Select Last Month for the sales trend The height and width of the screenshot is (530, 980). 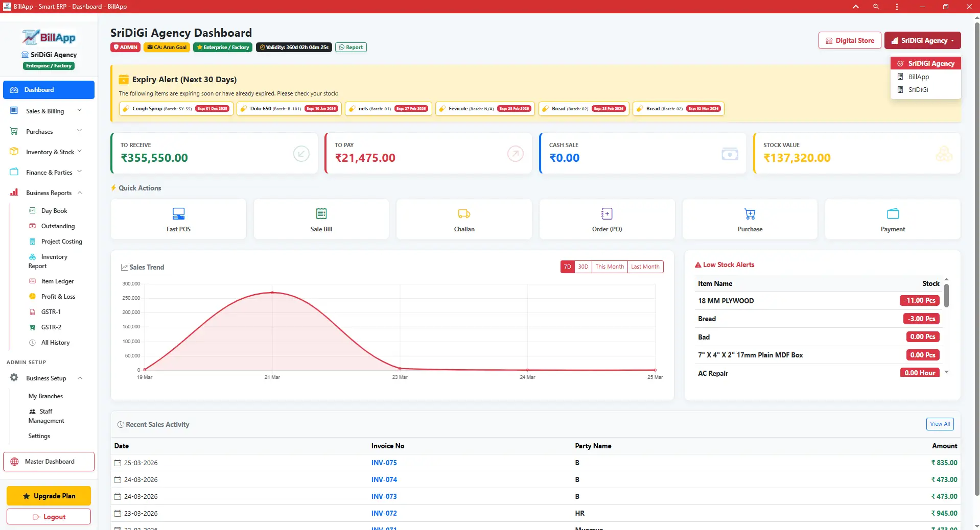coord(645,267)
